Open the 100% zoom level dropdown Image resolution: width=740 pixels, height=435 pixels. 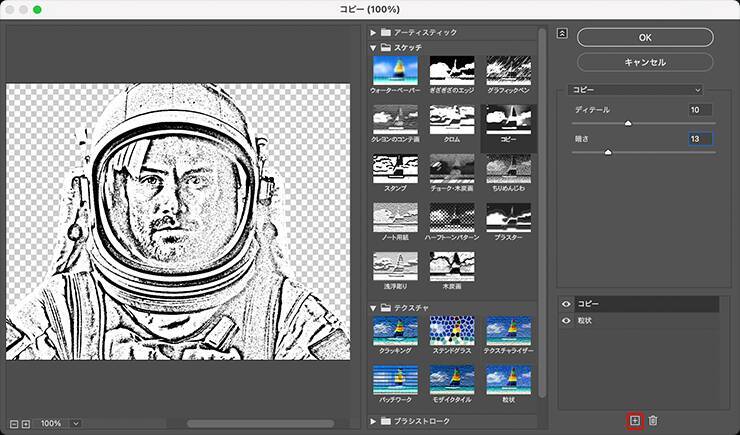pyautogui.click(x=75, y=423)
